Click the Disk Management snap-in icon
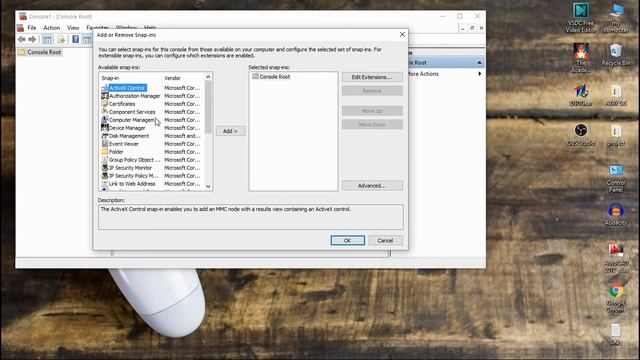This screenshot has width=640, height=360. click(104, 136)
